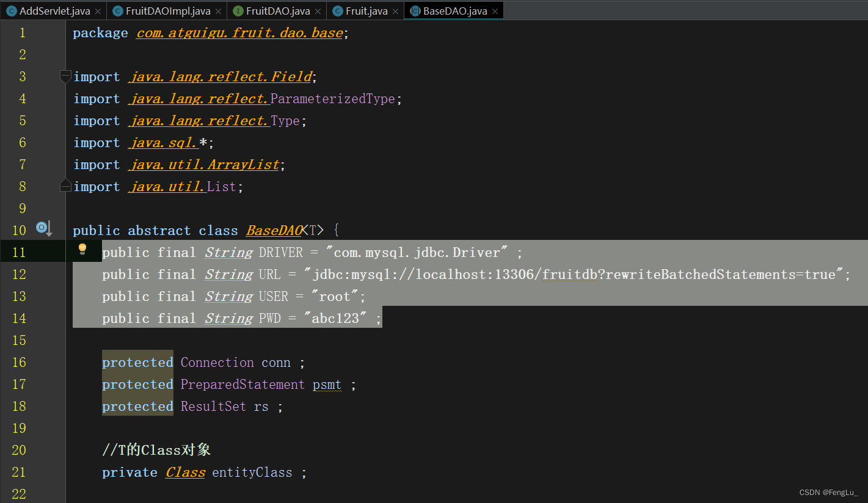The width and height of the screenshot is (868, 503).
Task: Click the package name com.atguigu.fruit.dao.base
Action: 239,33
